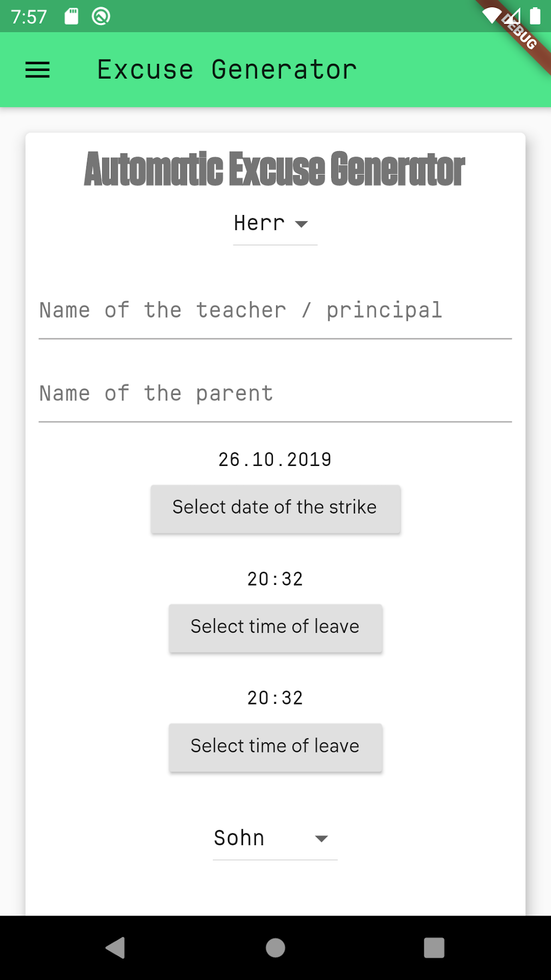Tap the SD card status icon

pyautogui.click(x=71, y=16)
